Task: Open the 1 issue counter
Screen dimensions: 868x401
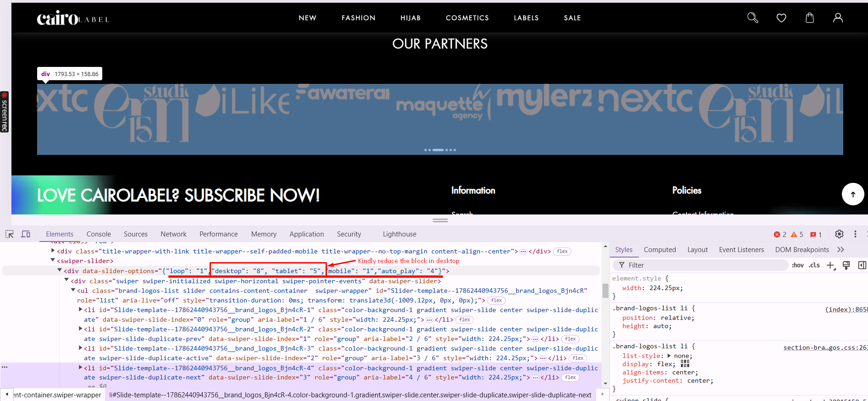Action: click(x=816, y=234)
